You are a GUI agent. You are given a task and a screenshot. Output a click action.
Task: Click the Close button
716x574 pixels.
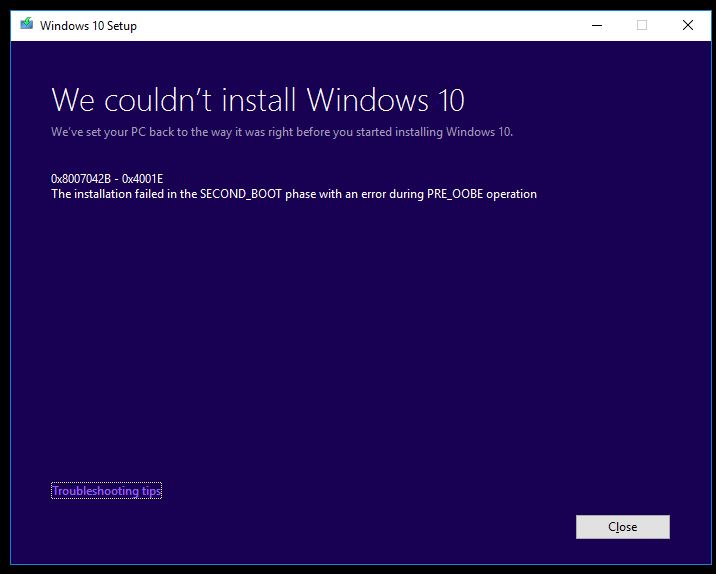click(622, 527)
